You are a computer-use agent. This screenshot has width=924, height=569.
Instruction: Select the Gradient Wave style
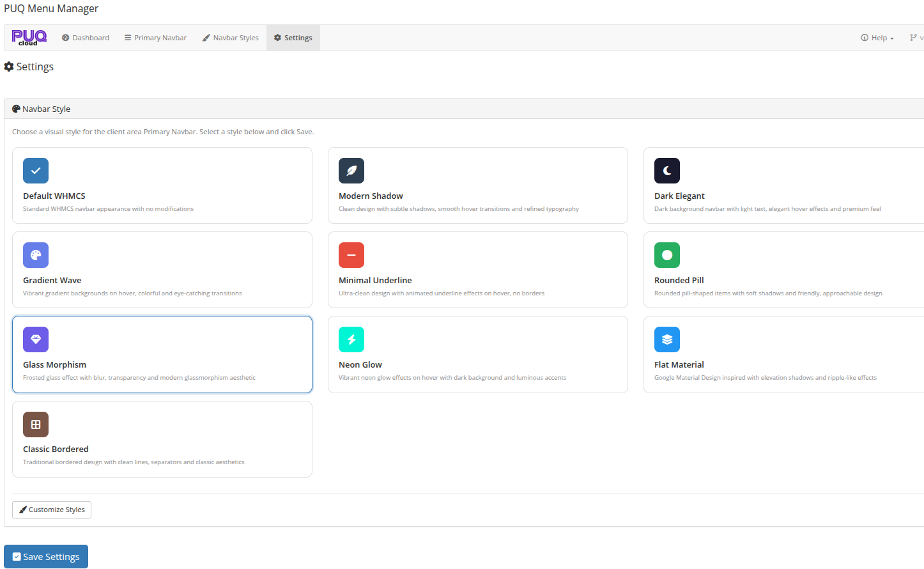(x=162, y=270)
